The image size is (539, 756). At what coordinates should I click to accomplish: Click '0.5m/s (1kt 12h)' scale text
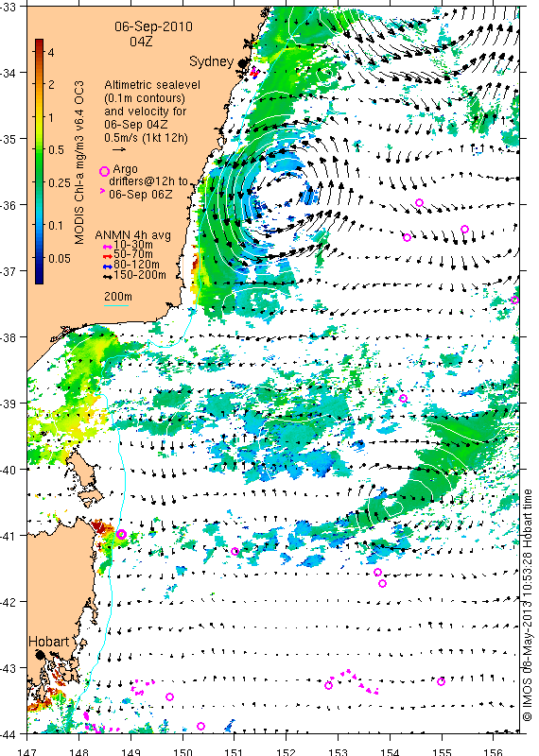click(147, 138)
